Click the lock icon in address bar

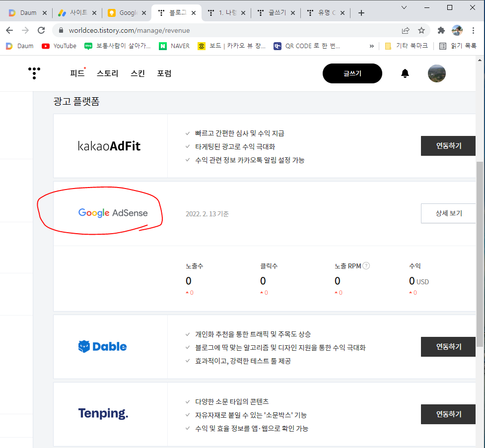pos(61,30)
